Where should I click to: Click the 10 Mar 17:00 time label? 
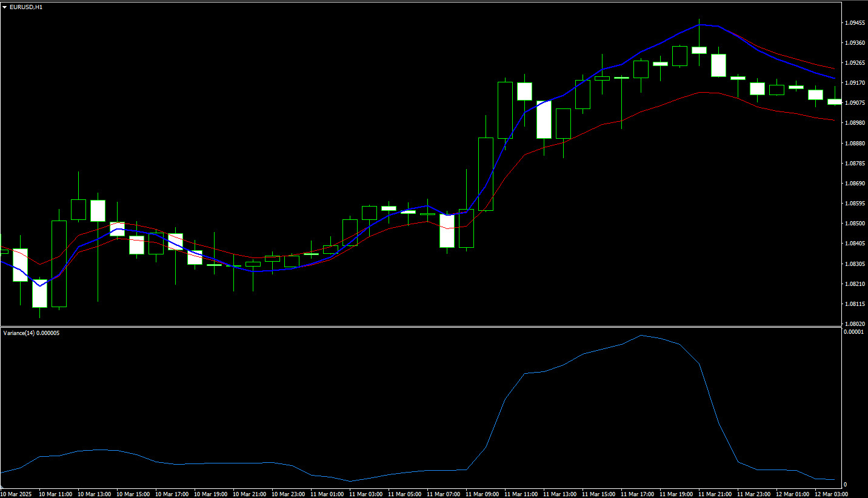[172, 494]
